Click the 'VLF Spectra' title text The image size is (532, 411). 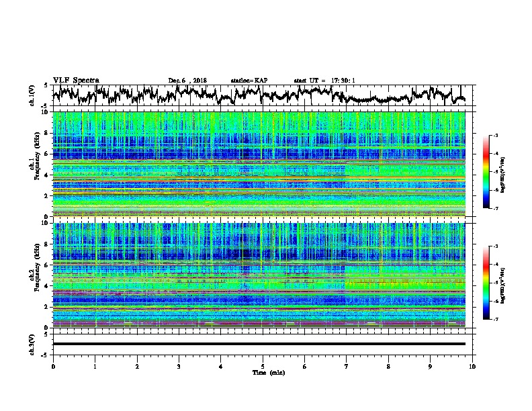click(76, 80)
